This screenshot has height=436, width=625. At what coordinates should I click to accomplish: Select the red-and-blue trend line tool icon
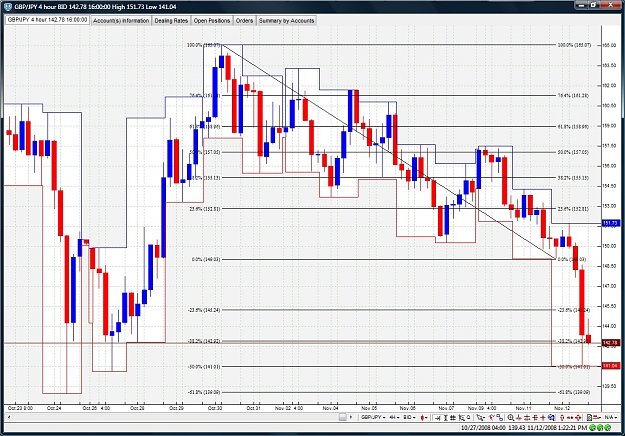[x=492, y=418]
